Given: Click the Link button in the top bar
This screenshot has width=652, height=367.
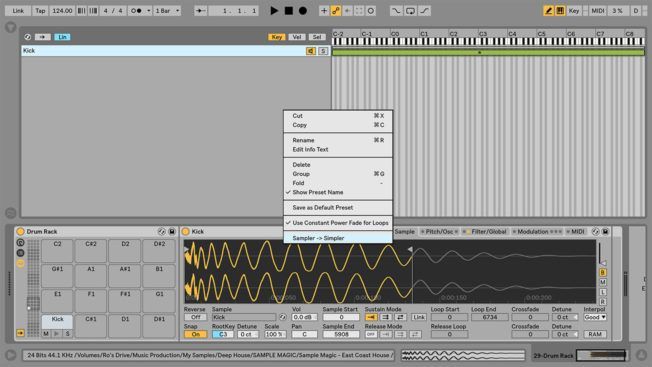Looking at the screenshot, I should pos(18,11).
